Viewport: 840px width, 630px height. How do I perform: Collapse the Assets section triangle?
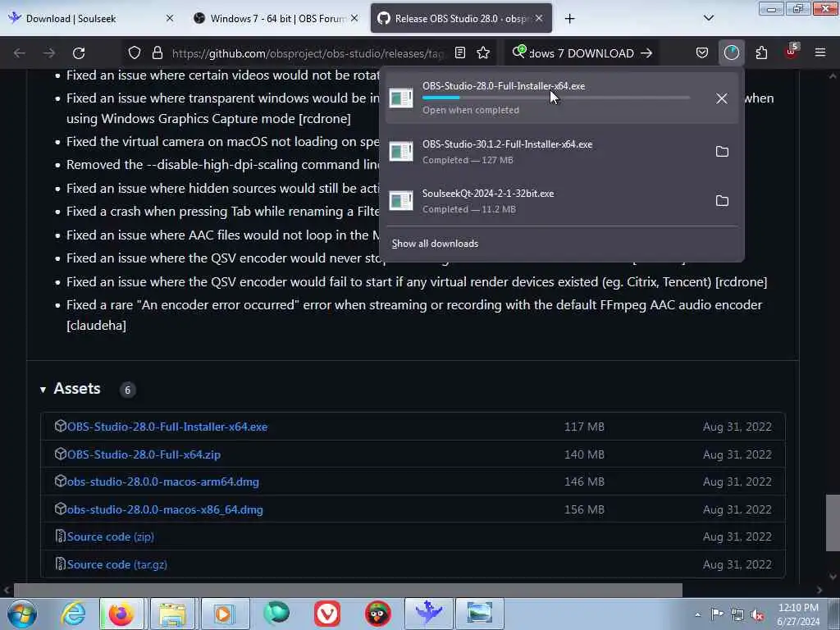(x=43, y=390)
